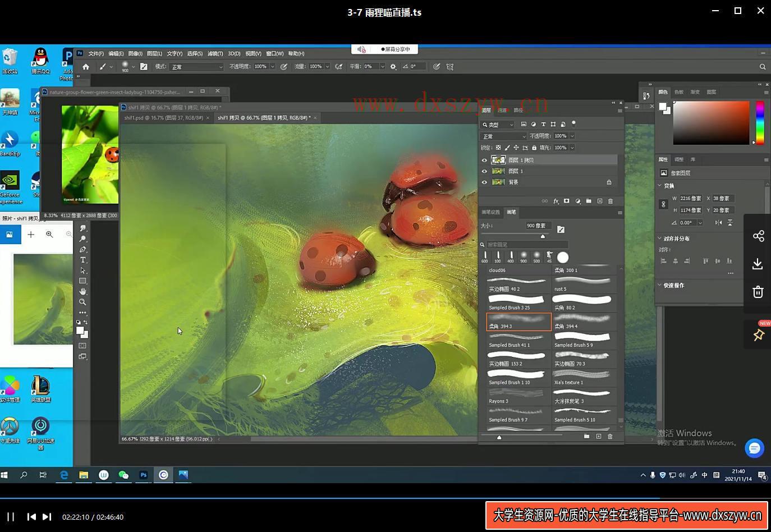Swap foreground and background colors
The width and height of the screenshot is (771, 532).
[86, 322]
